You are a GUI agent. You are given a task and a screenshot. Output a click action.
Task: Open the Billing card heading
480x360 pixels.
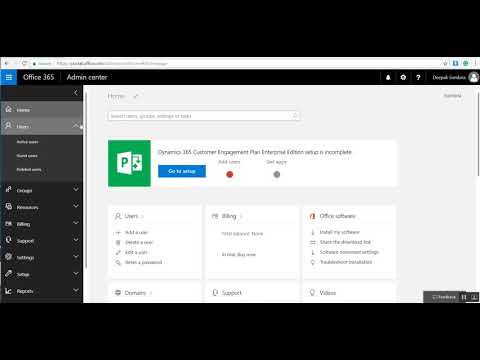(229, 216)
